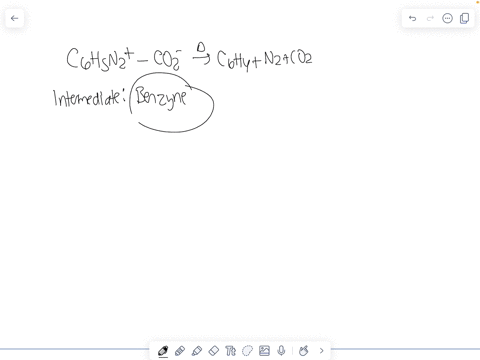Select the lasso selection tool
480x360 pixels.
tap(247, 351)
